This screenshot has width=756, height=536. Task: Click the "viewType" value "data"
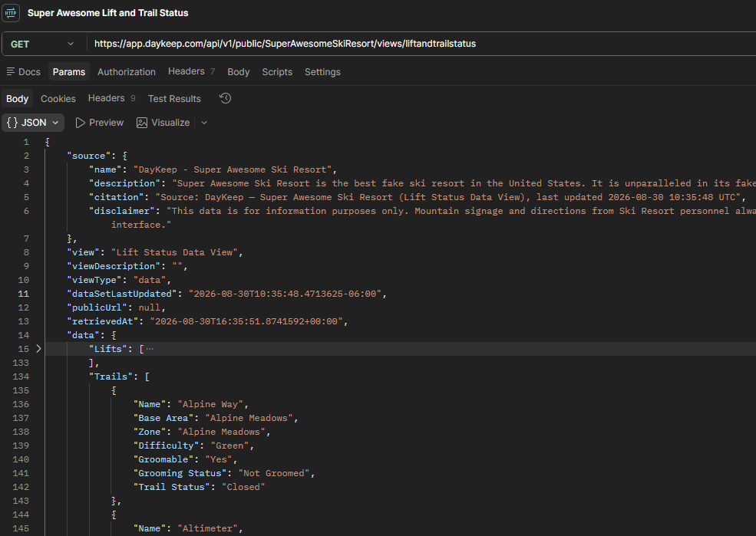coord(150,280)
